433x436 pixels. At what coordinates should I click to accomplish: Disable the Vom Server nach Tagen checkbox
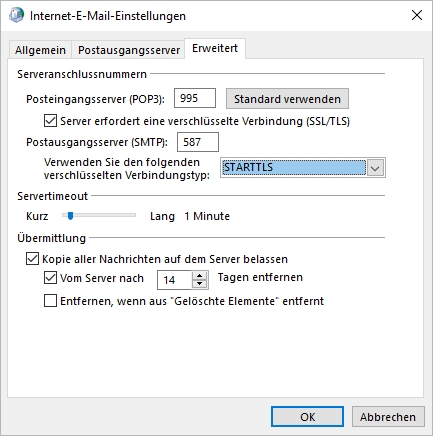[x=50, y=277]
